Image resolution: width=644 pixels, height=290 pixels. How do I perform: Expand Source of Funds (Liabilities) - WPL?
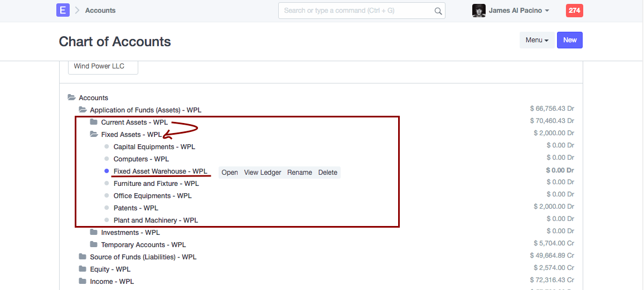[143, 257]
